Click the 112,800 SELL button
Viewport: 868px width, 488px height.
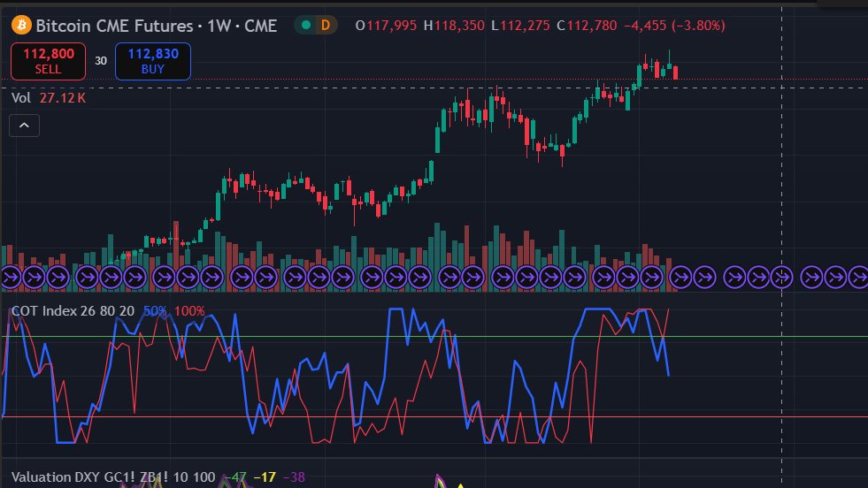click(48, 61)
